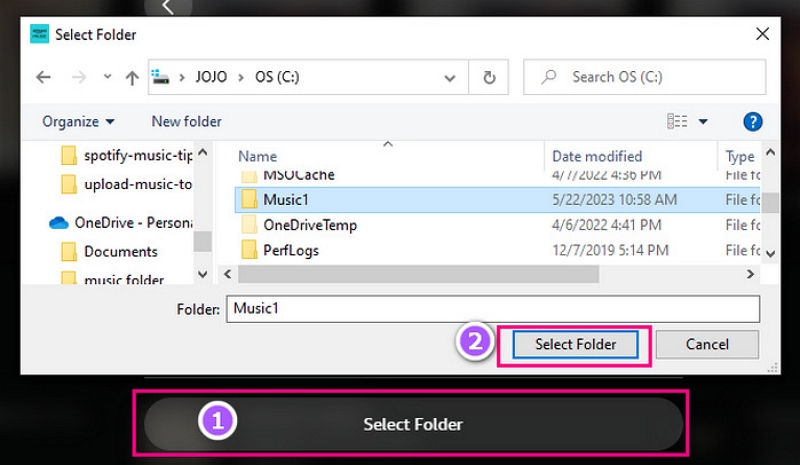The width and height of the screenshot is (800, 465).
Task: Click the Documents folder icon in sidebar
Action: pos(68,252)
